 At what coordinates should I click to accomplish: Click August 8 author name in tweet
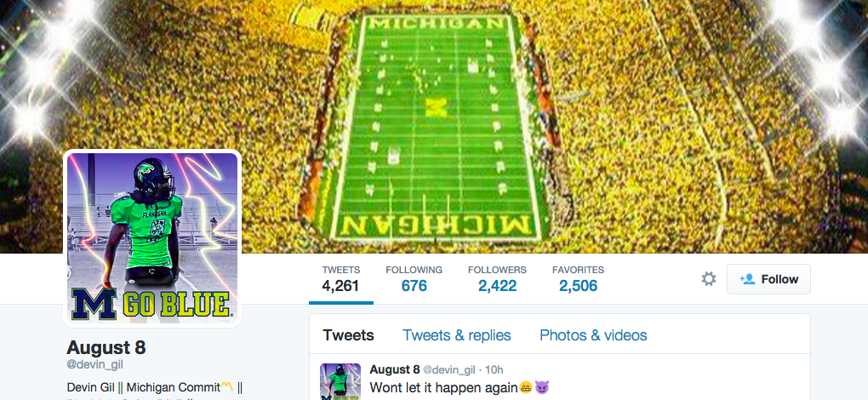[395, 369]
